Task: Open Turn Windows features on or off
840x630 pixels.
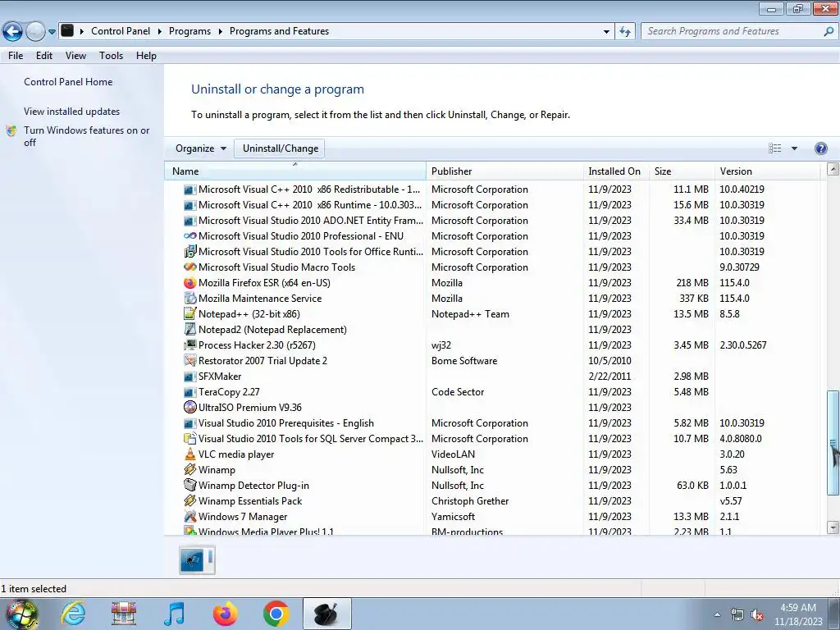Action: [86, 136]
